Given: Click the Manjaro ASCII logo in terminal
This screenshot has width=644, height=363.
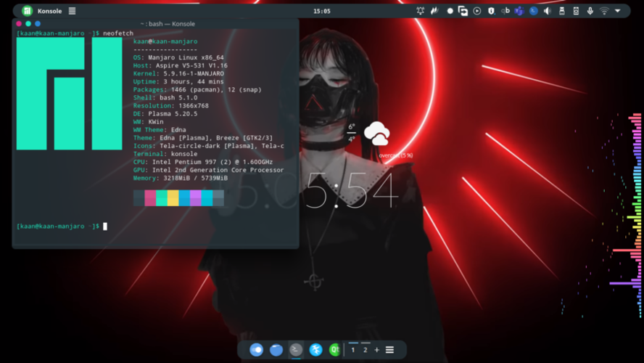Looking at the screenshot, I should click(69, 94).
